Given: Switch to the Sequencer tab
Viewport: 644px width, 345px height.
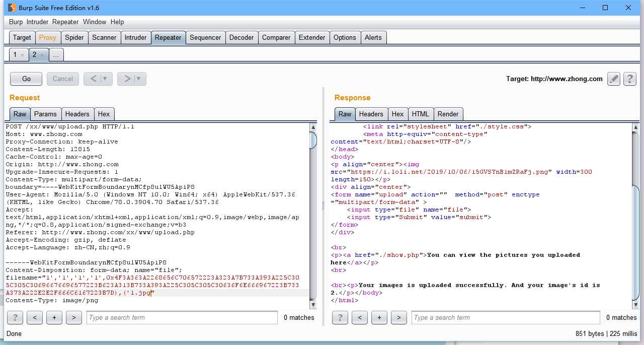Looking at the screenshot, I should (x=205, y=37).
